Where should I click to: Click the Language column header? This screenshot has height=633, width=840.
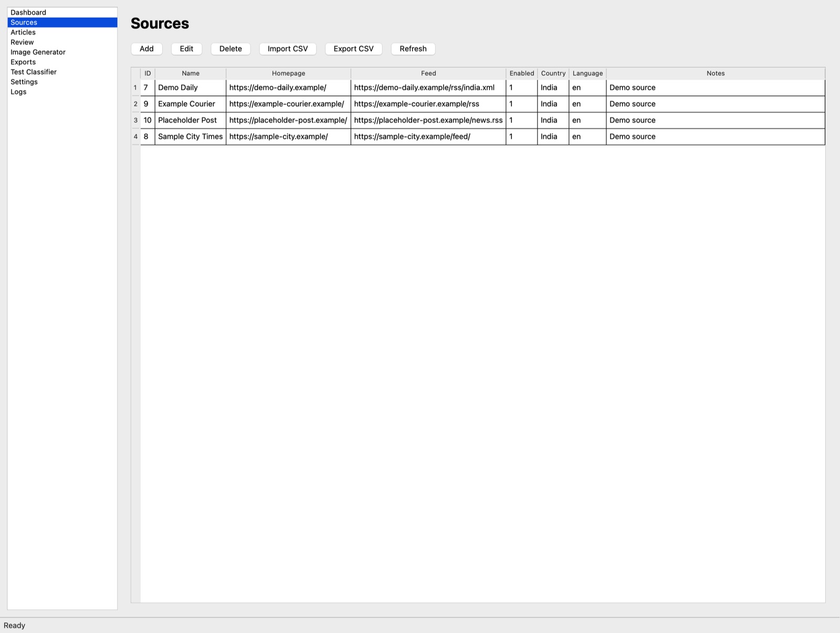pyautogui.click(x=587, y=73)
